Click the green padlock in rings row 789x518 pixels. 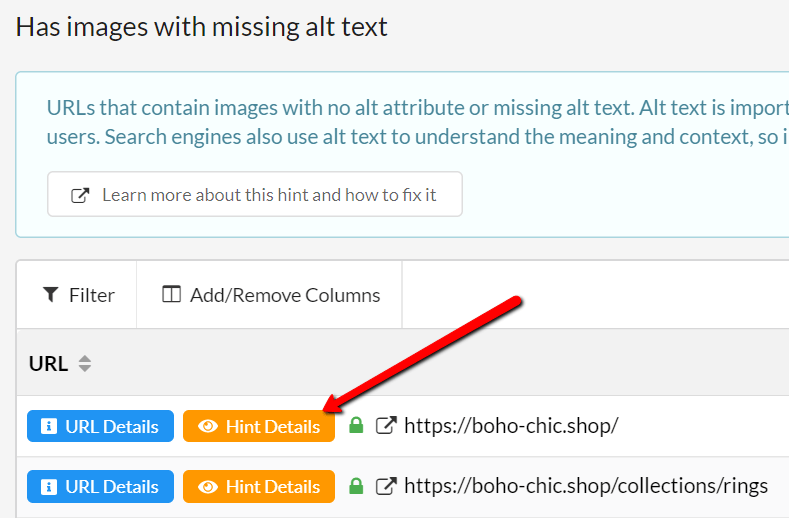pos(356,486)
